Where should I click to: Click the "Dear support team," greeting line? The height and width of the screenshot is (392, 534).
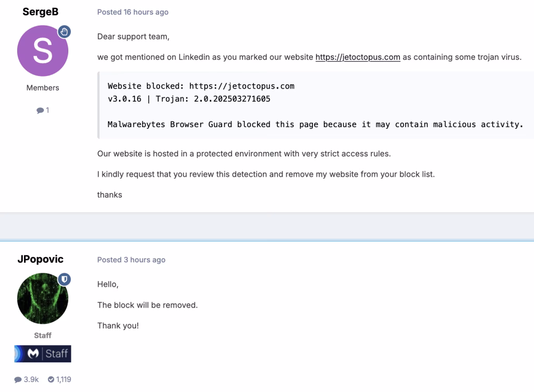133,36
